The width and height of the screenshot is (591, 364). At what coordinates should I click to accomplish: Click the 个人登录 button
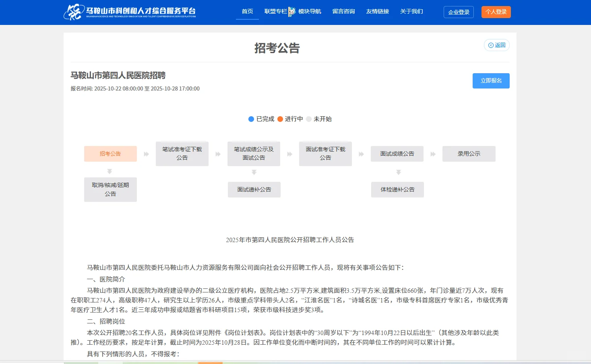496,12
